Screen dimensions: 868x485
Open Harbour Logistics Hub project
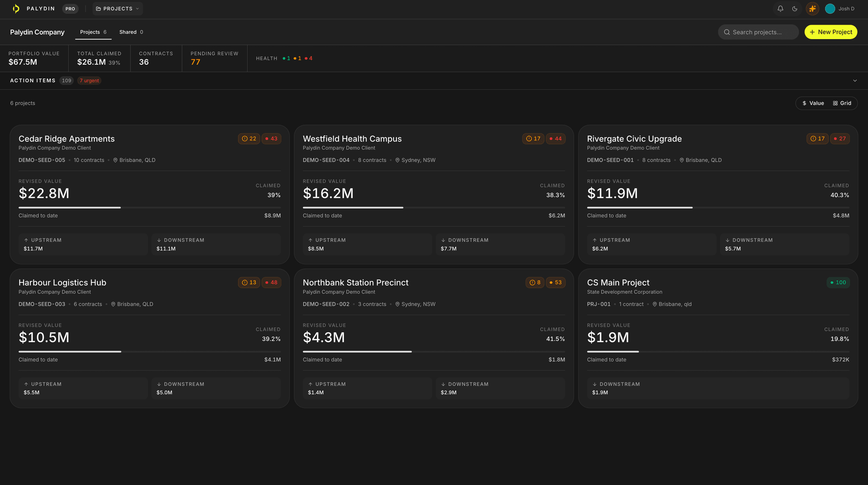tap(62, 282)
